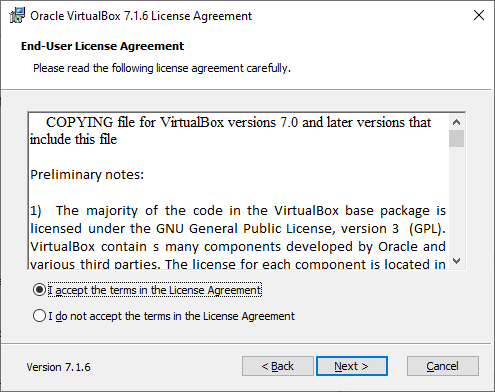This screenshot has height=392, width=495.
Task: Click the "Version 7.1.6" label at bottom
Action: (x=58, y=367)
